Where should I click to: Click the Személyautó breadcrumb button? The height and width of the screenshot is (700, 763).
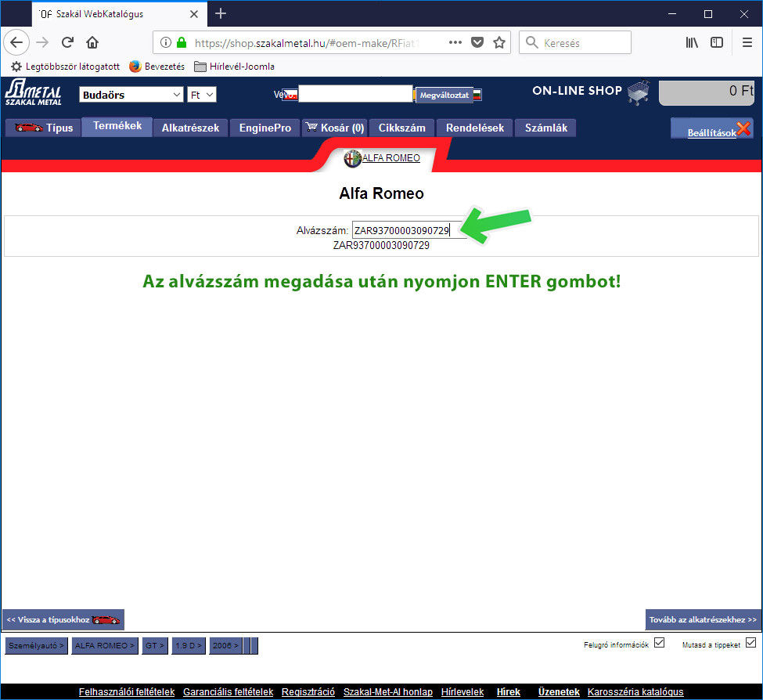click(x=37, y=645)
